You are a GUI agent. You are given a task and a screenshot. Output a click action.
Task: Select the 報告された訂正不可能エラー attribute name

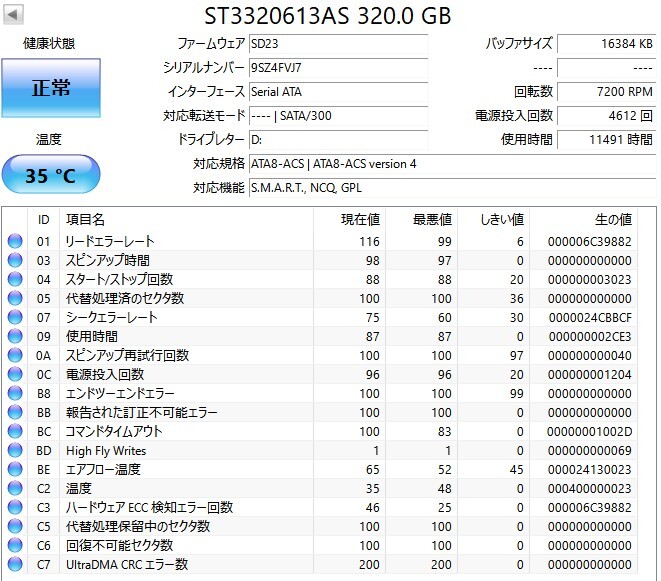click(x=142, y=412)
